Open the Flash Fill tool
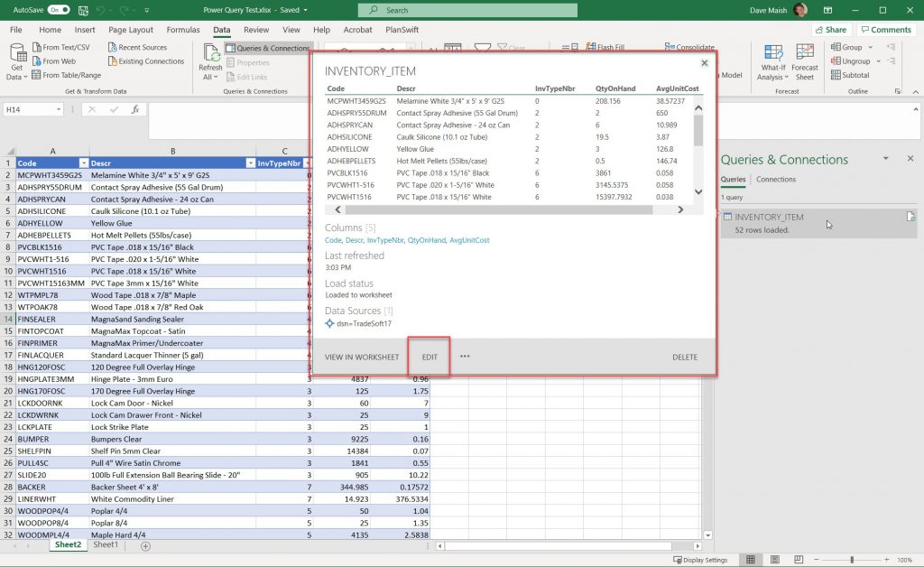 611,46
